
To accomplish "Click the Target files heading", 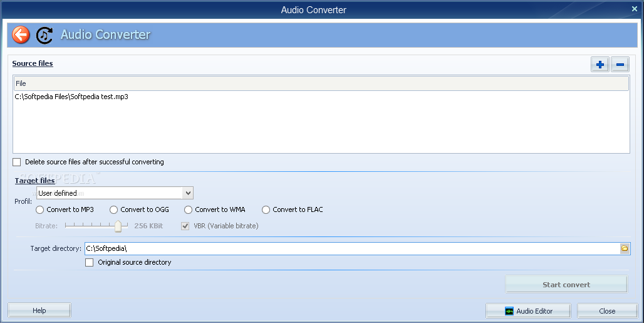I will (35, 181).
